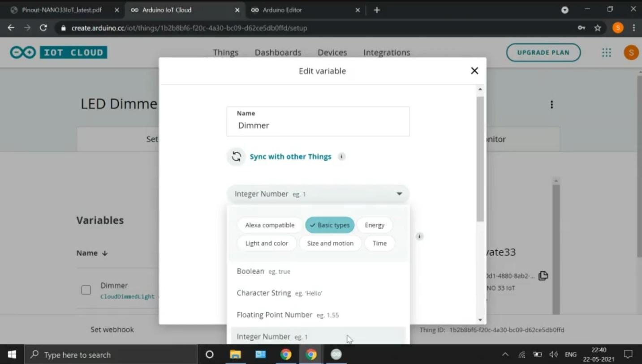Click the Windows taskbar search box
The image size is (642, 364).
[x=111, y=355]
